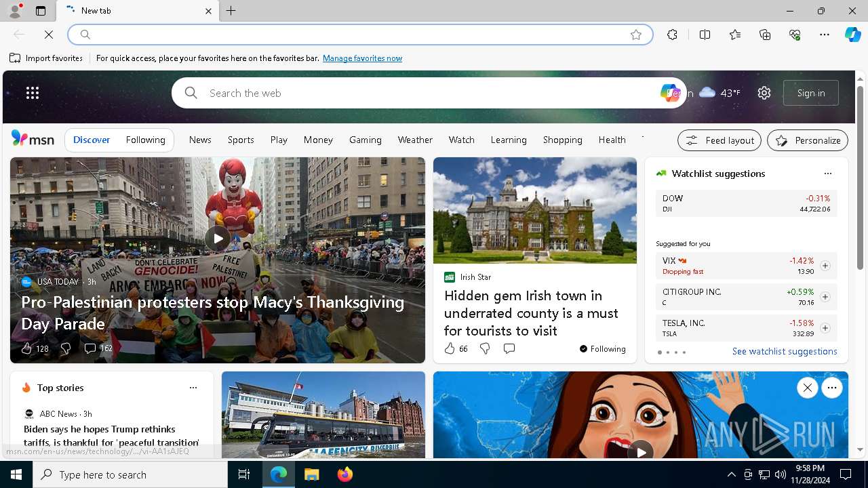868x488 pixels.
Task: Open Task View on taskbar
Action: coord(244,474)
